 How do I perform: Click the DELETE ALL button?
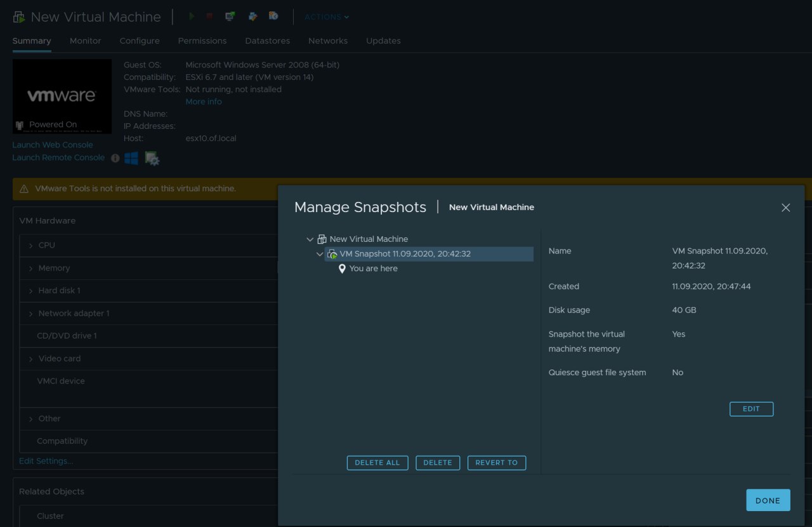[377, 463]
